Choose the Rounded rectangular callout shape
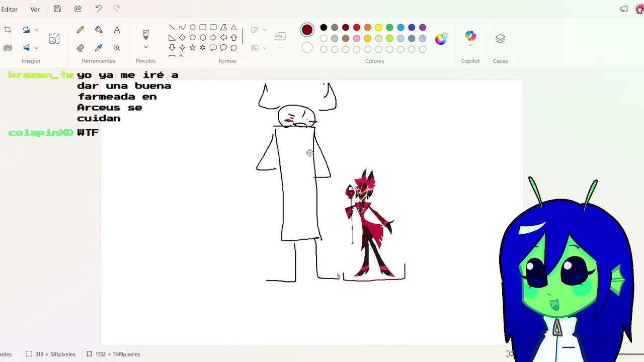Viewport: 644px width, 362px height. point(213,48)
